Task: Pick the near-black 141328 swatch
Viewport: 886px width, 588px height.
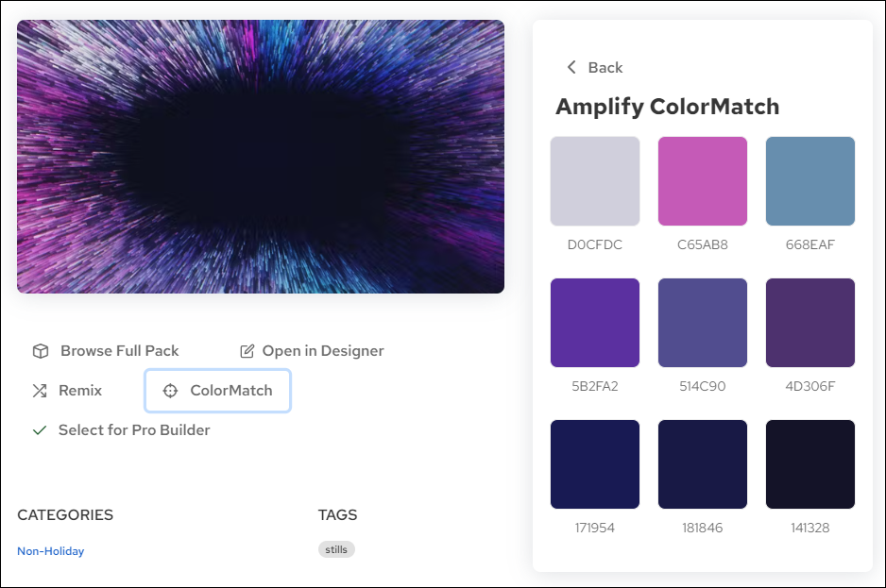Action: (x=810, y=464)
